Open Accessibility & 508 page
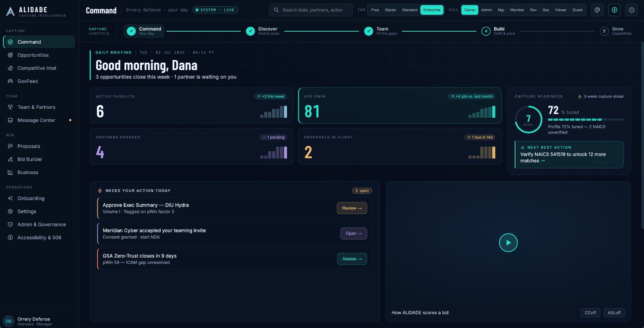Image resolution: width=644 pixels, height=328 pixels. [39, 238]
